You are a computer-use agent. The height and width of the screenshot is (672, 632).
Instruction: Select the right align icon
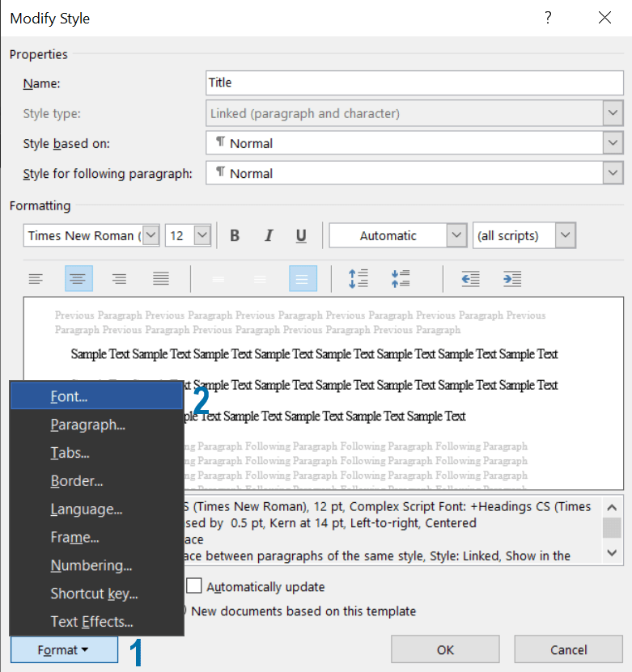coord(119,279)
